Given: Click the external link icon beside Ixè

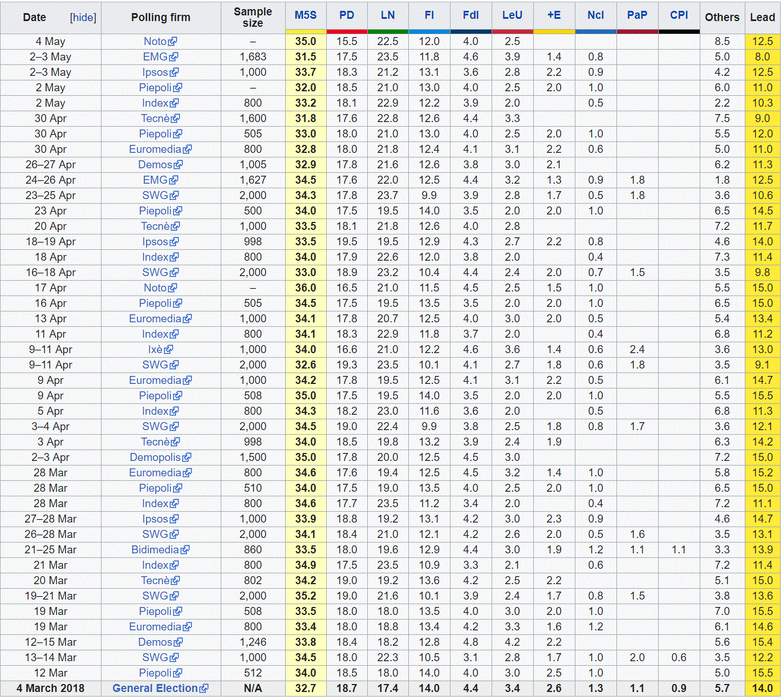Looking at the screenshot, I should [x=168, y=350].
